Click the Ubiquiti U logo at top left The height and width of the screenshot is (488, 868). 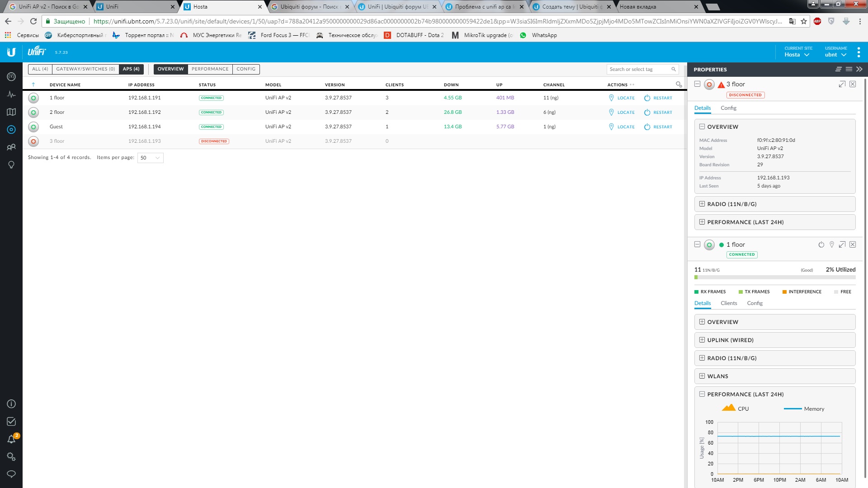click(11, 52)
